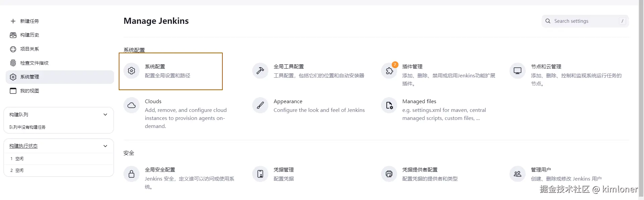Focus the Search settings input field
The height and width of the screenshot is (200, 644).
click(x=585, y=21)
